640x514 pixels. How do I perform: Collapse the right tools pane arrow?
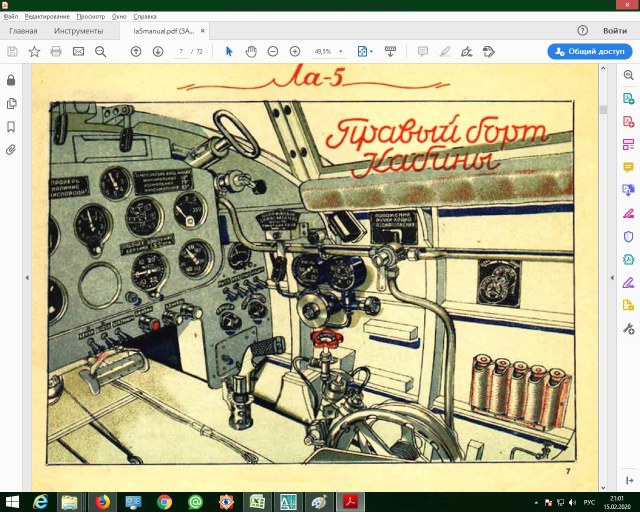[614, 276]
